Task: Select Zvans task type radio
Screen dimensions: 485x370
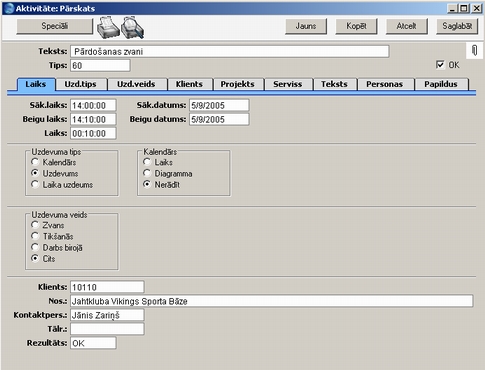Action: [35, 225]
